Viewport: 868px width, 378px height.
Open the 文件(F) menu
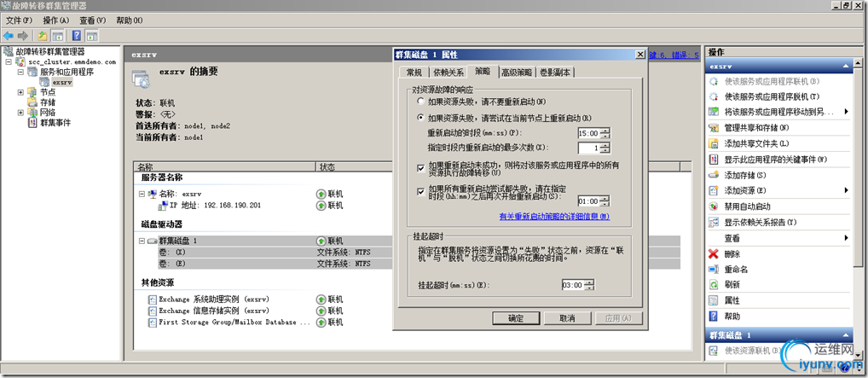19,20
